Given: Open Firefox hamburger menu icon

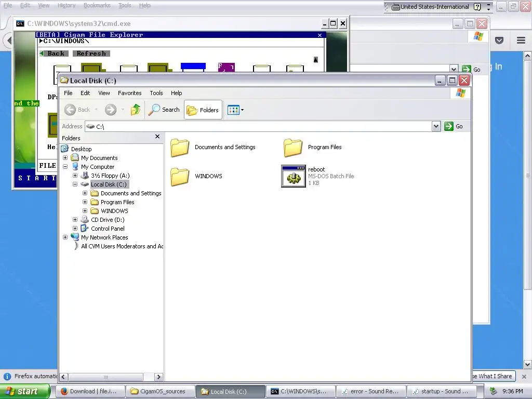Looking at the screenshot, I should pyautogui.click(x=521, y=41).
